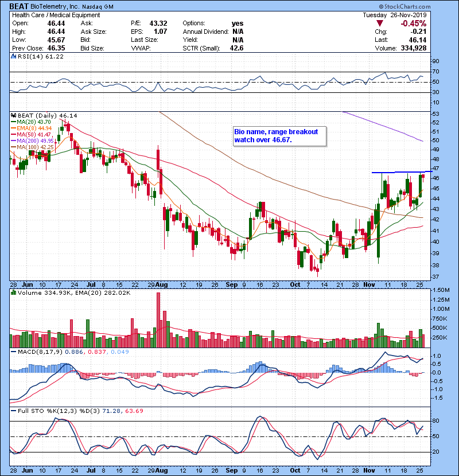Click the red down-triangle change indicator

379,24
